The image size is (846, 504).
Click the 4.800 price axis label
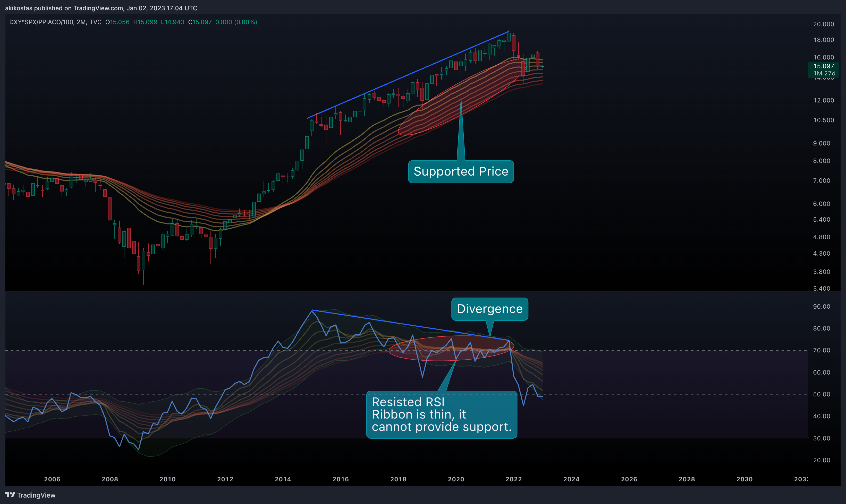pos(822,237)
